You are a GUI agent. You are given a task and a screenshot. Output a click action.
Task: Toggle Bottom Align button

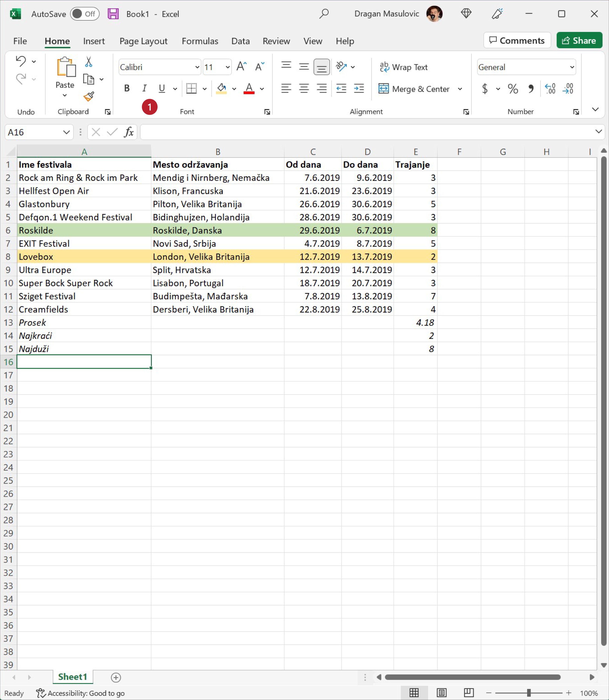(321, 67)
